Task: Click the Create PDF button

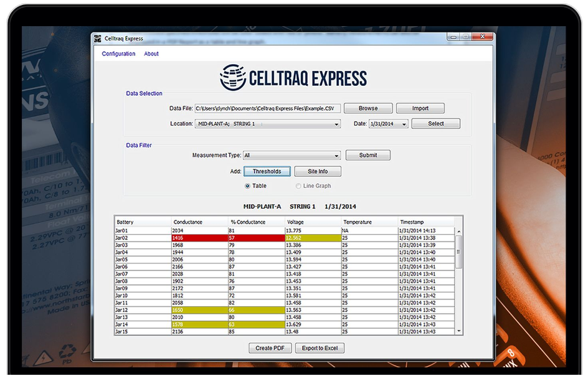Action: [x=270, y=348]
